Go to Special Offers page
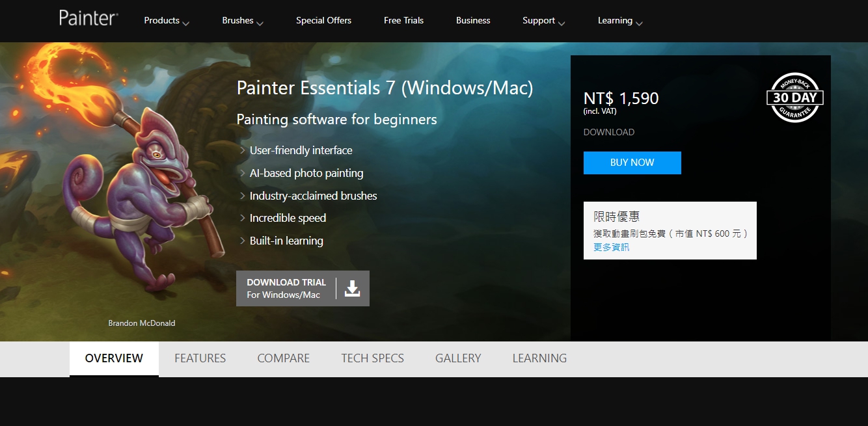868x426 pixels. 323,21
